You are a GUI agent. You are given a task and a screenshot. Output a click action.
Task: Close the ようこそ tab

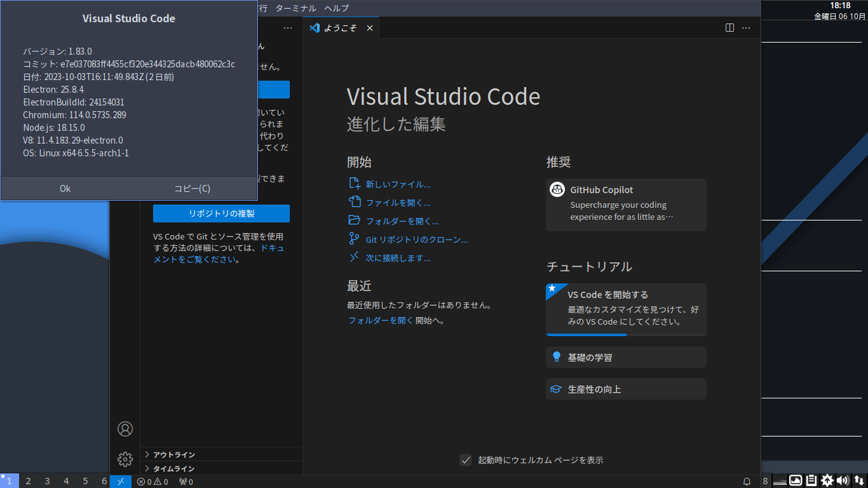pos(370,28)
